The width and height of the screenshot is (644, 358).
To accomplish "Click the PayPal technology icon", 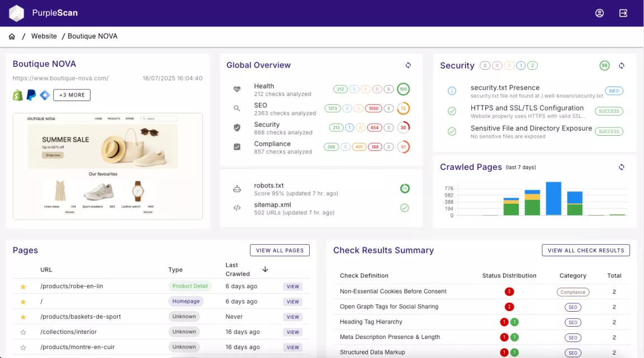I will [x=31, y=95].
